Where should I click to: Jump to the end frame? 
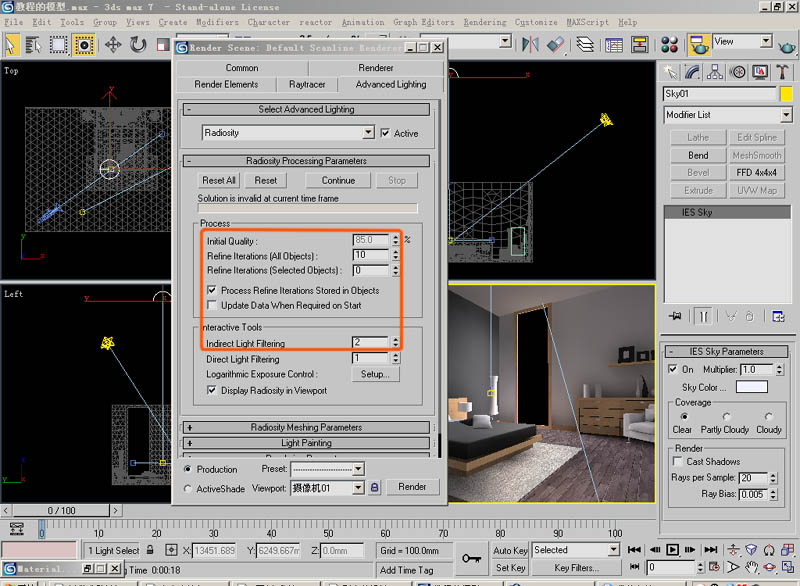pyautogui.click(x=711, y=549)
